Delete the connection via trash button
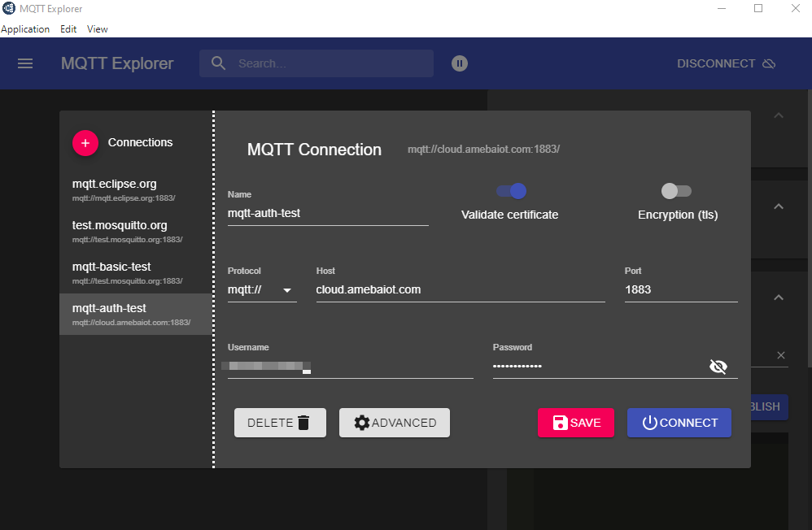The width and height of the screenshot is (812, 530). coord(280,423)
